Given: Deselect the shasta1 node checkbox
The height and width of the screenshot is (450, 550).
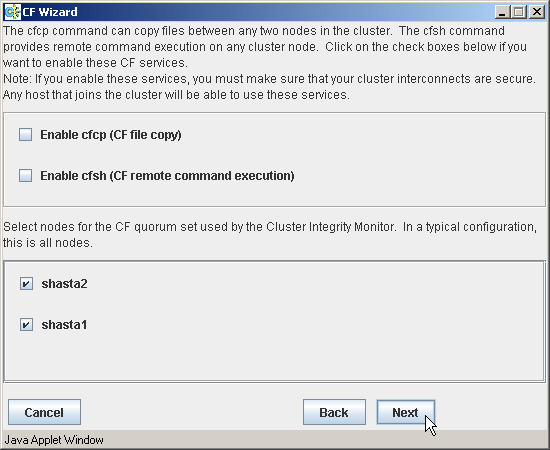Looking at the screenshot, I should 26,324.
